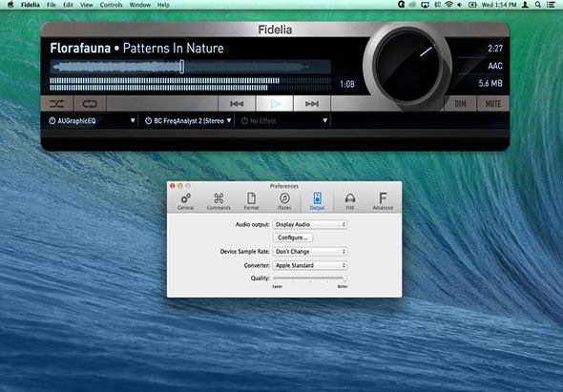Toggle the No Effect slot power icon
Screen dimensions: 563x392
(x=244, y=121)
